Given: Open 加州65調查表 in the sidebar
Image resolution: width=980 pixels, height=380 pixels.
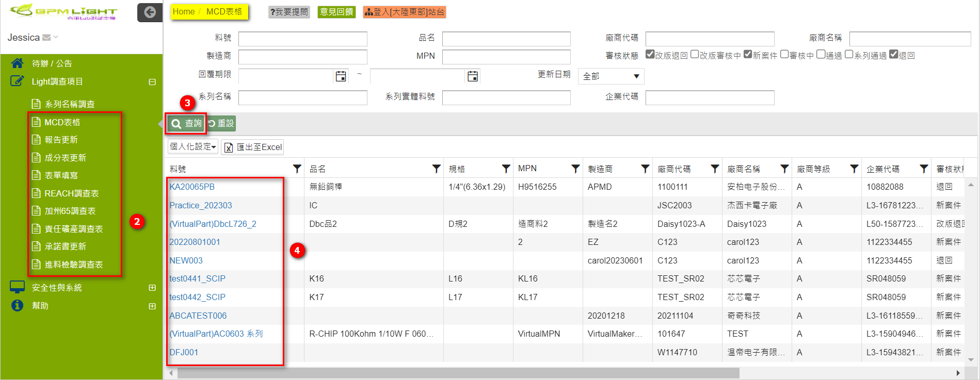Looking at the screenshot, I should click(70, 211).
